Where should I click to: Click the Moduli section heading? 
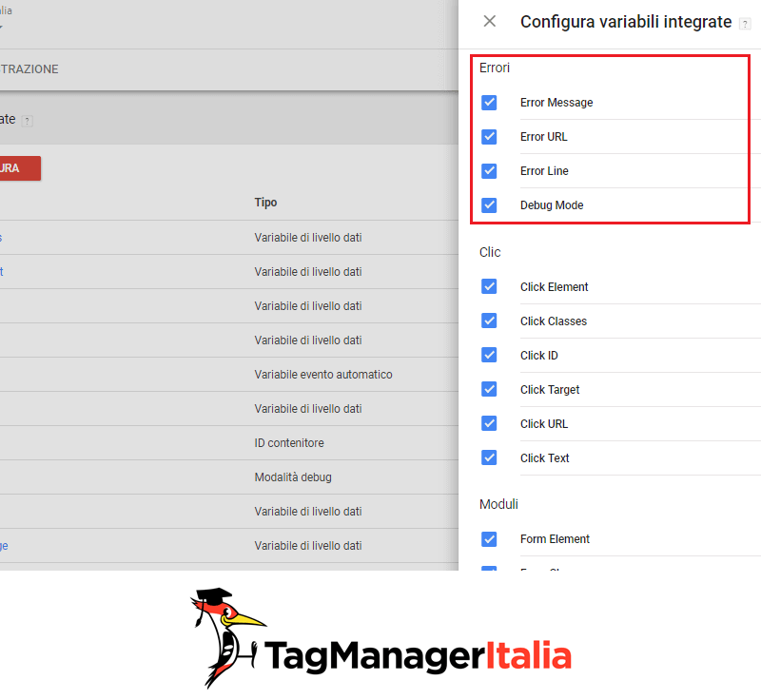tap(498, 504)
